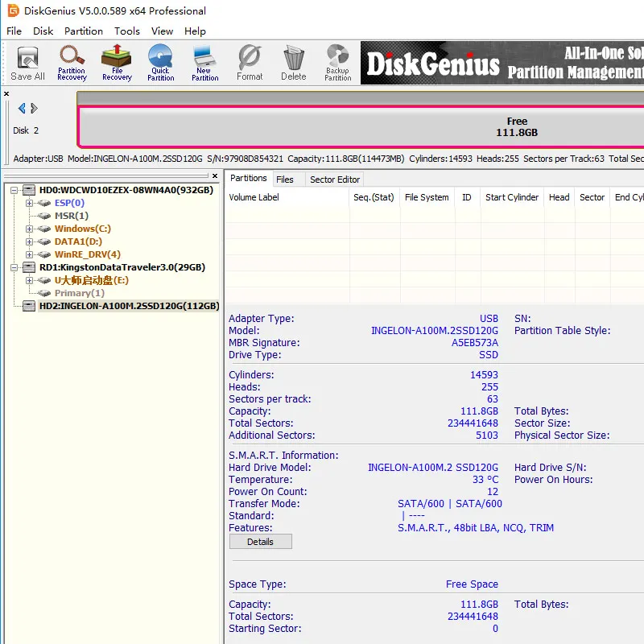This screenshot has width=644, height=644.
Task: Close the disk tree panel
Action: coord(215,175)
